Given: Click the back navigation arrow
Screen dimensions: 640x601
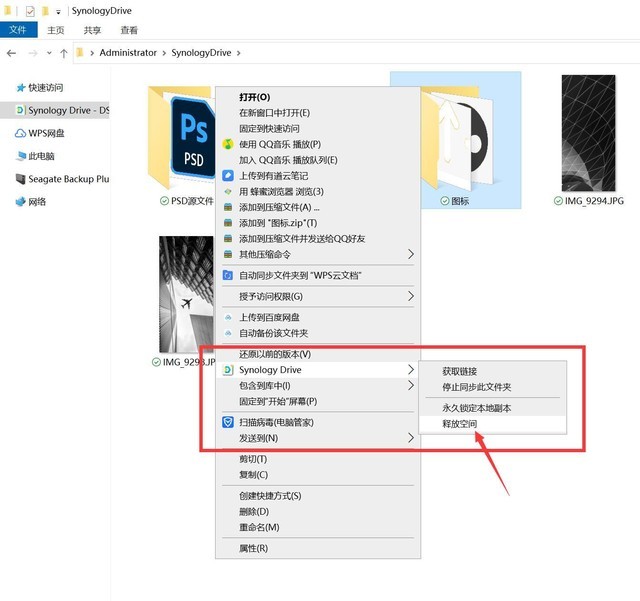Looking at the screenshot, I should pos(11,53).
